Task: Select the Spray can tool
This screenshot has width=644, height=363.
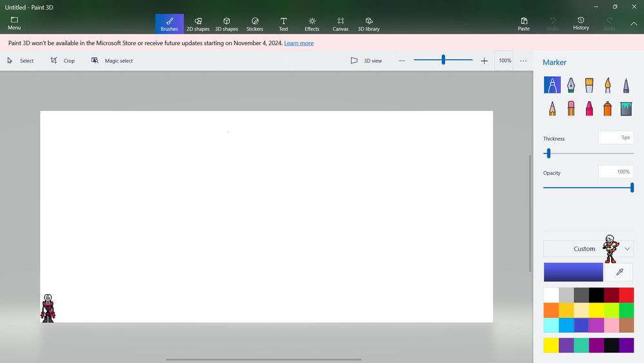Action: pos(607,108)
